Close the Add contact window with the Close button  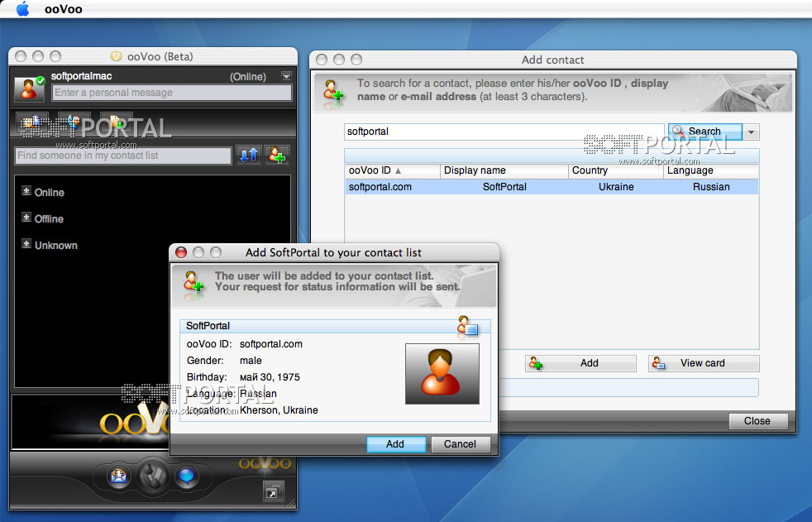tap(758, 421)
